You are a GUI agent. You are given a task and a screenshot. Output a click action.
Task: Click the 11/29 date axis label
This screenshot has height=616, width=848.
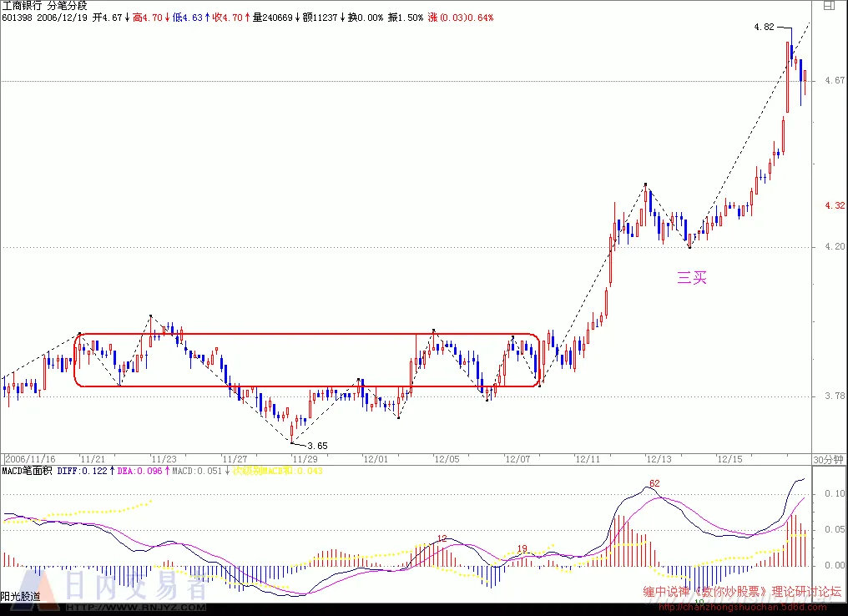coord(305,460)
